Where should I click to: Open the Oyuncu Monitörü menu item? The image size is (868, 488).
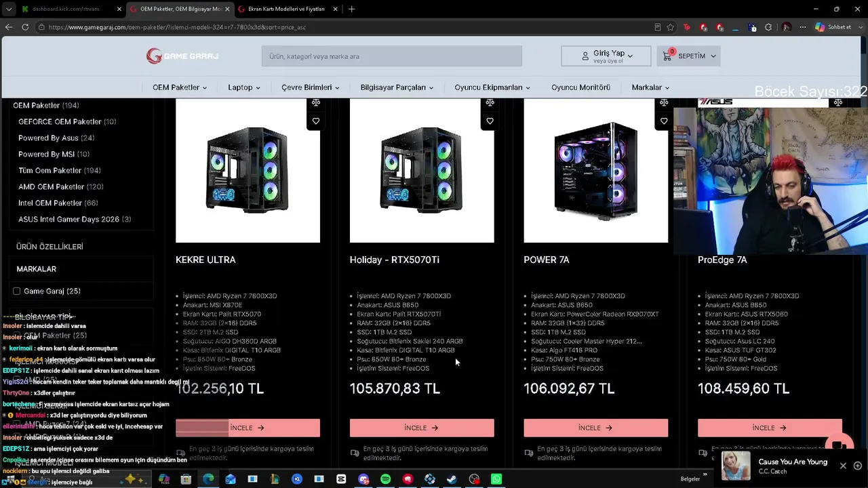pos(580,87)
